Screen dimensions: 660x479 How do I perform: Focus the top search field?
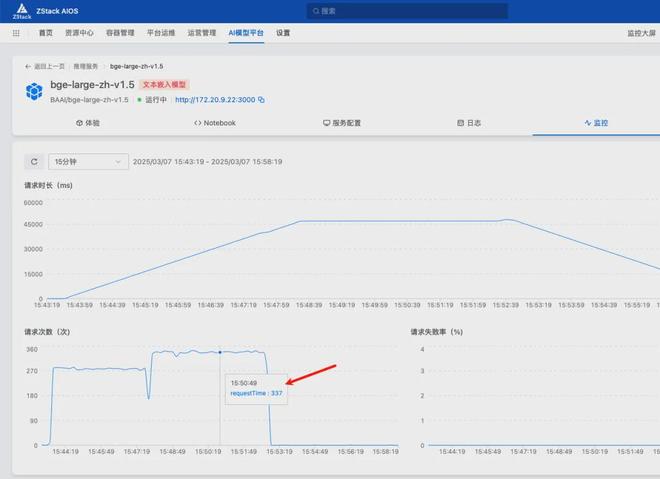(407, 11)
